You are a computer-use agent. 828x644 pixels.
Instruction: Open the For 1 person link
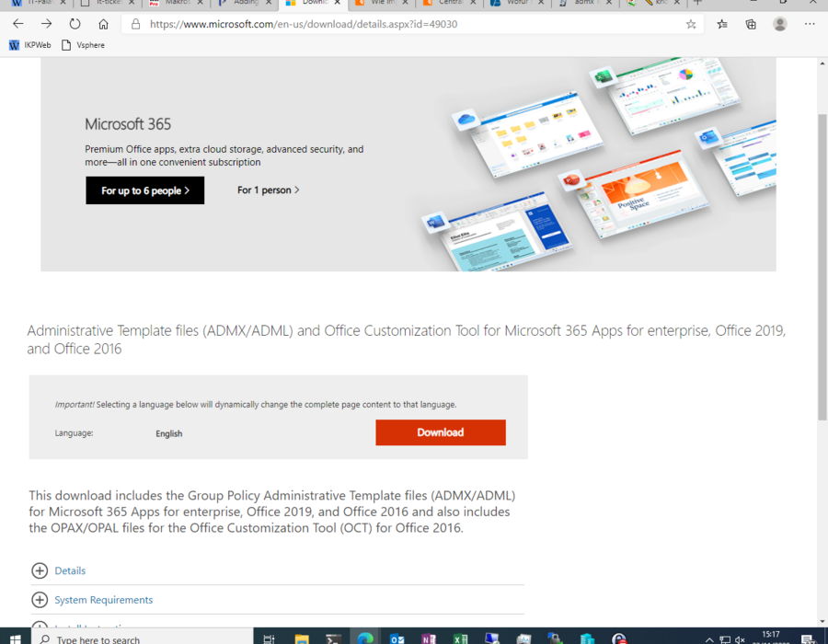269,190
